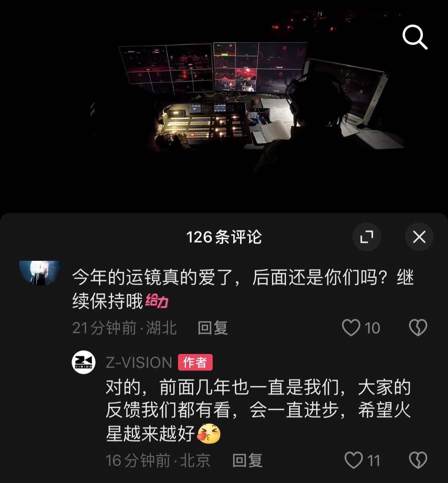Open Z-VISION's logo avatar

84,362
